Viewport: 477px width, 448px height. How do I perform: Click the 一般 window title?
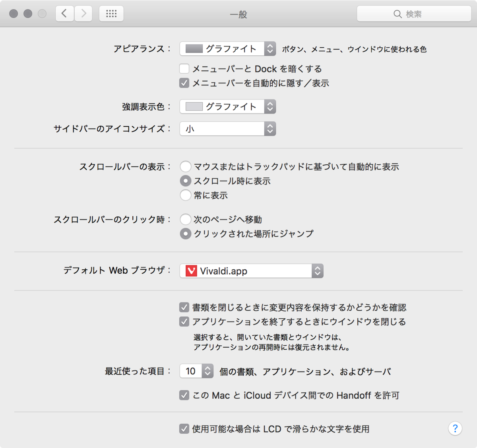click(x=238, y=14)
